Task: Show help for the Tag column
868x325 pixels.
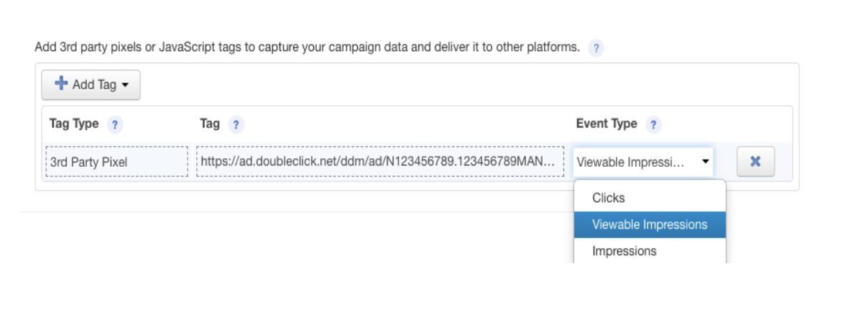Action: click(x=236, y=124)
